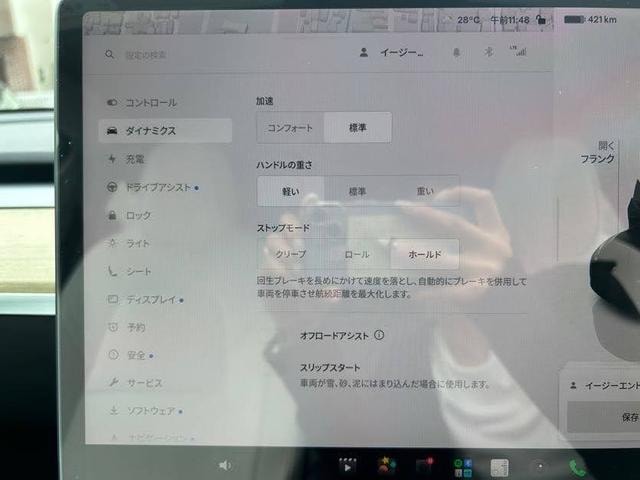Click the magnifier search icon
The width and height of the screenshot is (640, 480).
[109, 54]
